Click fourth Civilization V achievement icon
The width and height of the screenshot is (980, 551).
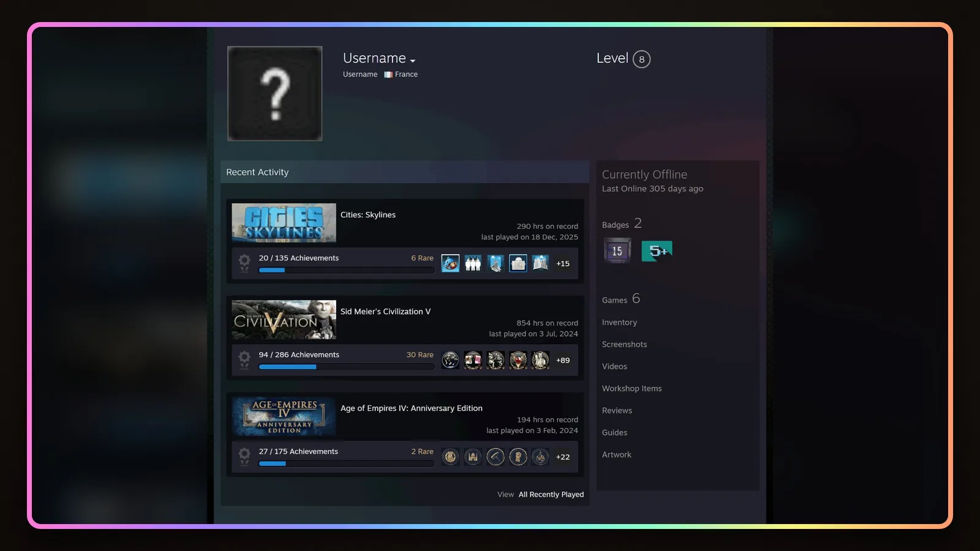click(518, 361)
